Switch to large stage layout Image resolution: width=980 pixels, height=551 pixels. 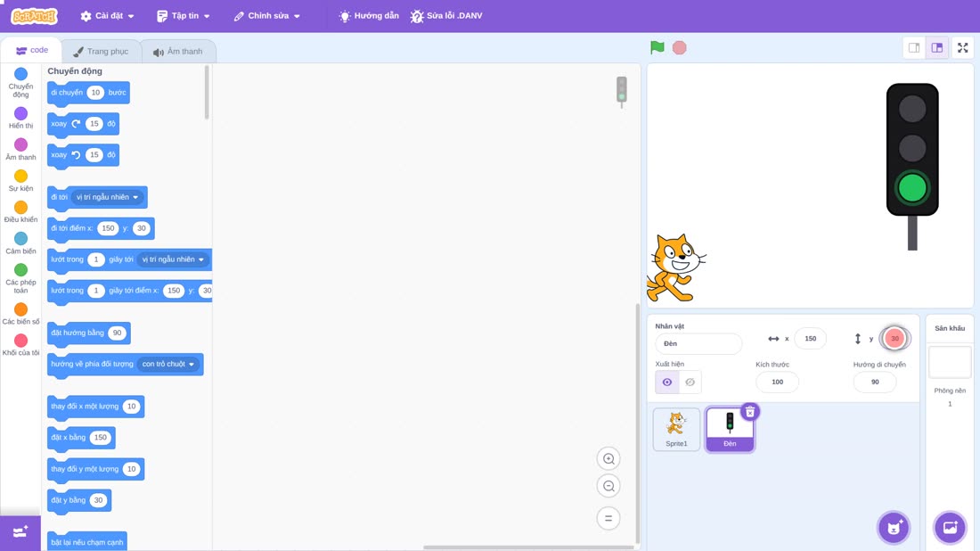tap(937, 47)
